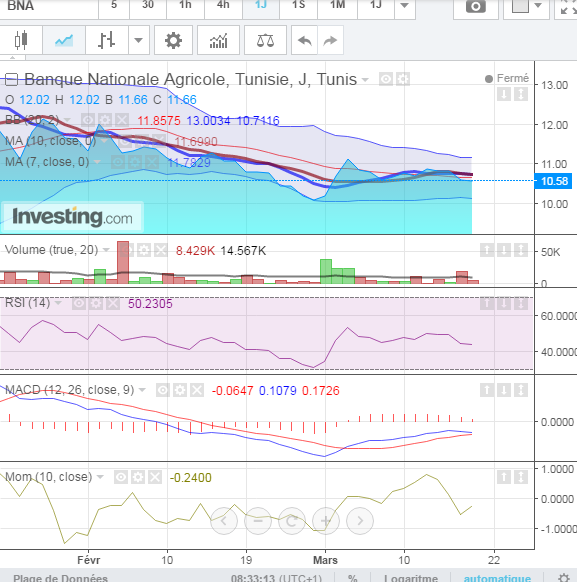Toggle main series visibility eye
This screenshot has height=582, width=577.
tap(386, 79)
